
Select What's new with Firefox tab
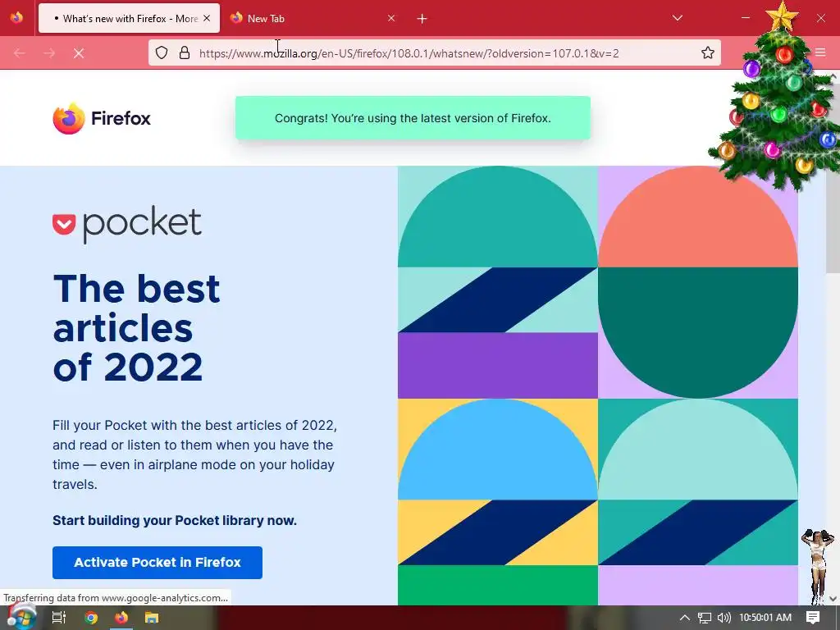pos(129,18)
